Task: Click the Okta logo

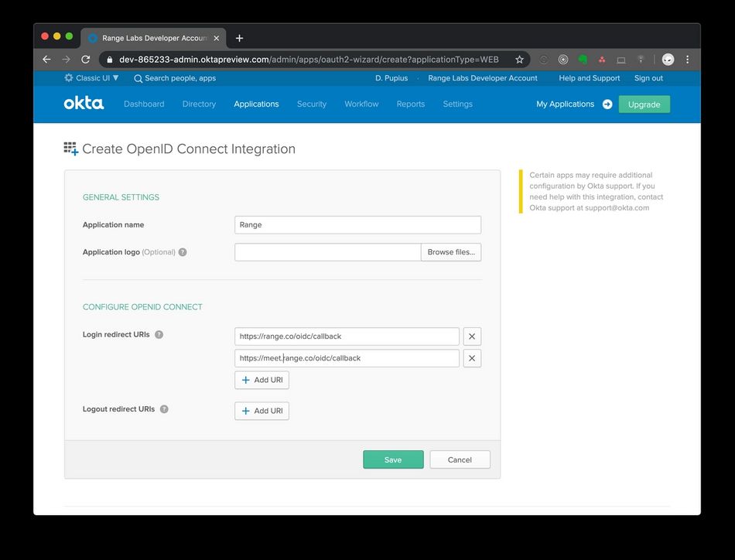Action: click(84, 103)
